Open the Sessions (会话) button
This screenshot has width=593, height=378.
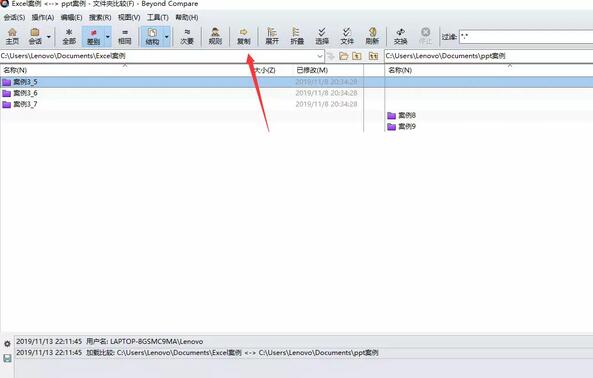pos(35,36)
